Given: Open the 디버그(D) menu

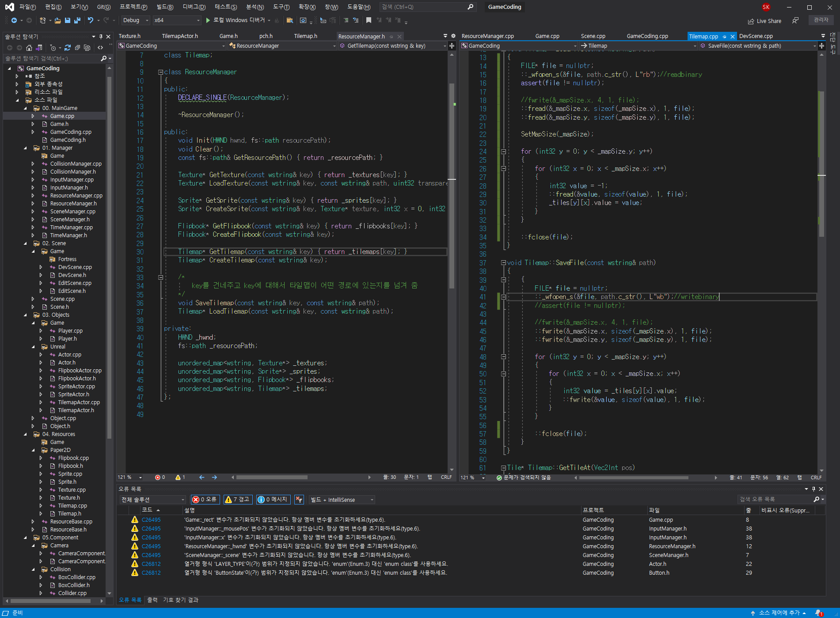Looking at the screenshot, I should pos(194,7).
